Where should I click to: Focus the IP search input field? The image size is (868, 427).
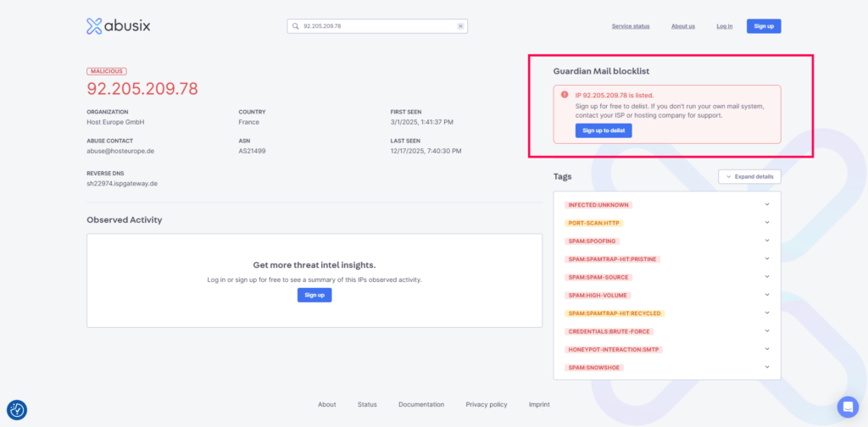pos(377,26)
